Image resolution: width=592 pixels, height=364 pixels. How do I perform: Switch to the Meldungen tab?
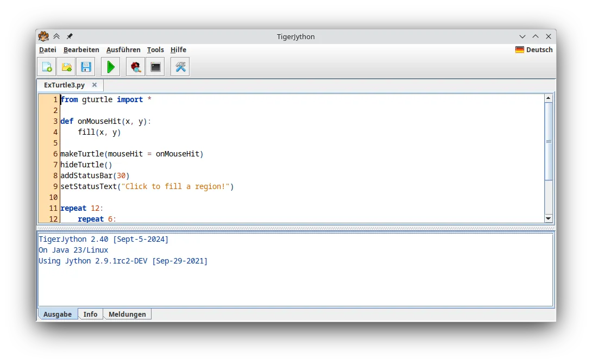[127, 314]
